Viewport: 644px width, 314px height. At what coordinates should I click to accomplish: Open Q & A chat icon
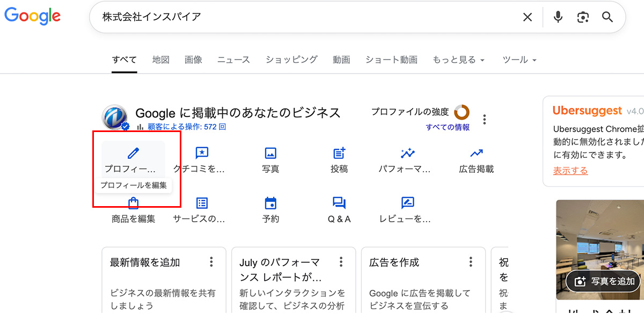(x=339, y=203)
